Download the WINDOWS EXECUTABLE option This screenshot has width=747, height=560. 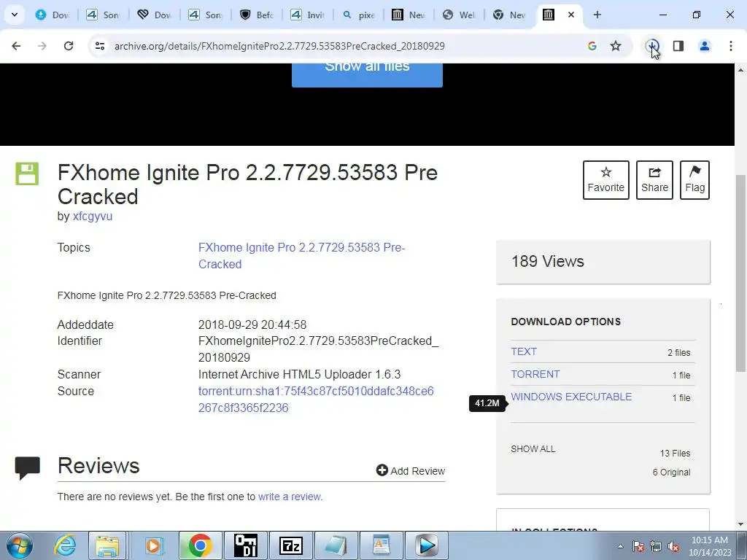(x=571, y=397)
